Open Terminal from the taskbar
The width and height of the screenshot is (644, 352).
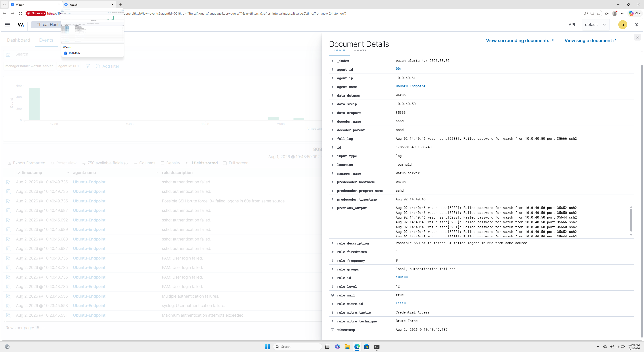[377, 347]
